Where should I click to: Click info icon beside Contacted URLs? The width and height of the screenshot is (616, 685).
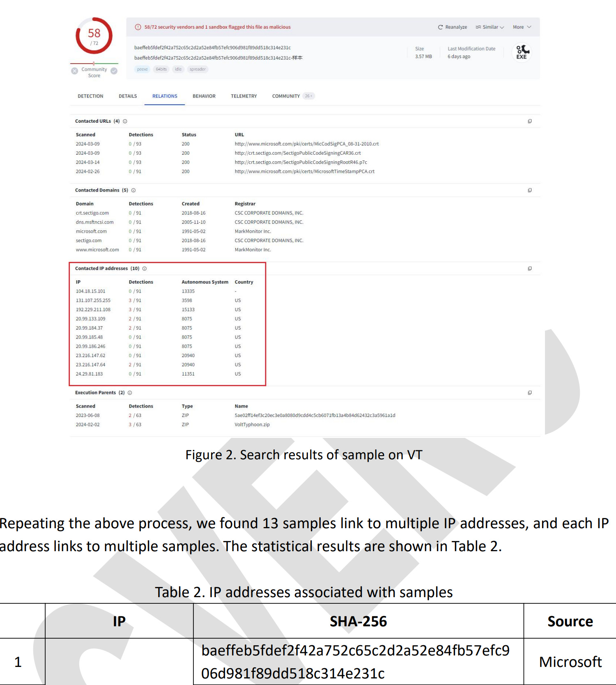(x=125, y=121)
